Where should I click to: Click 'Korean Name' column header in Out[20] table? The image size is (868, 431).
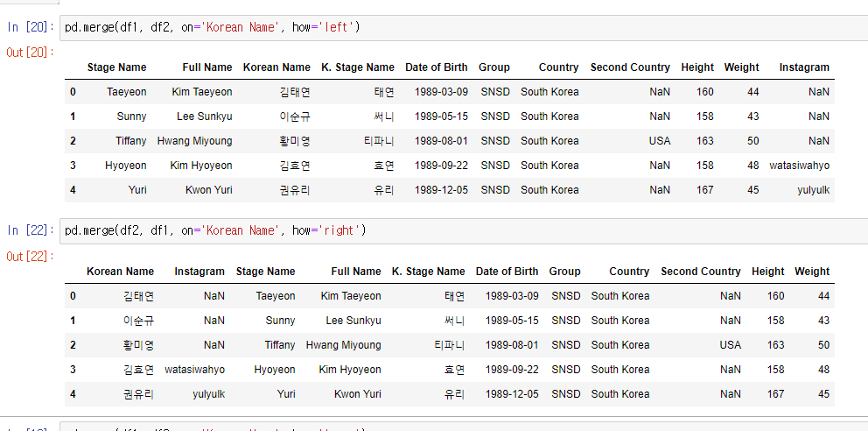(276, 67)
